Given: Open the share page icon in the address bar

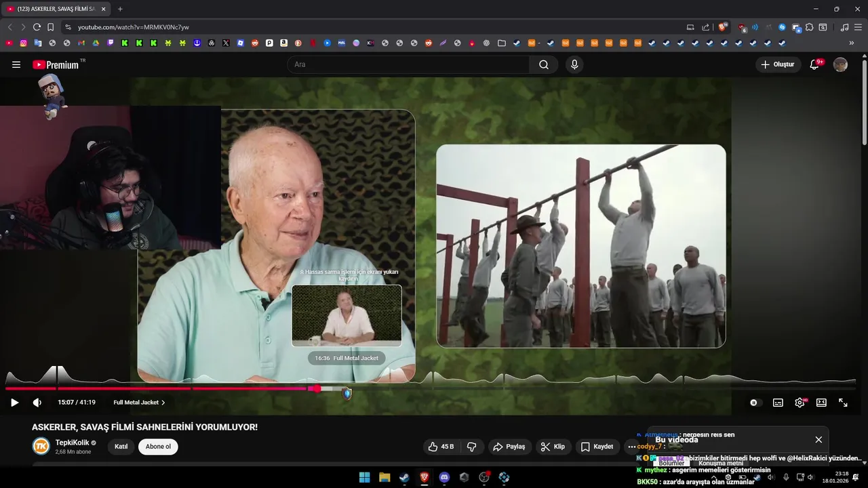Looking at the screenshot, I should pos(705,27).
